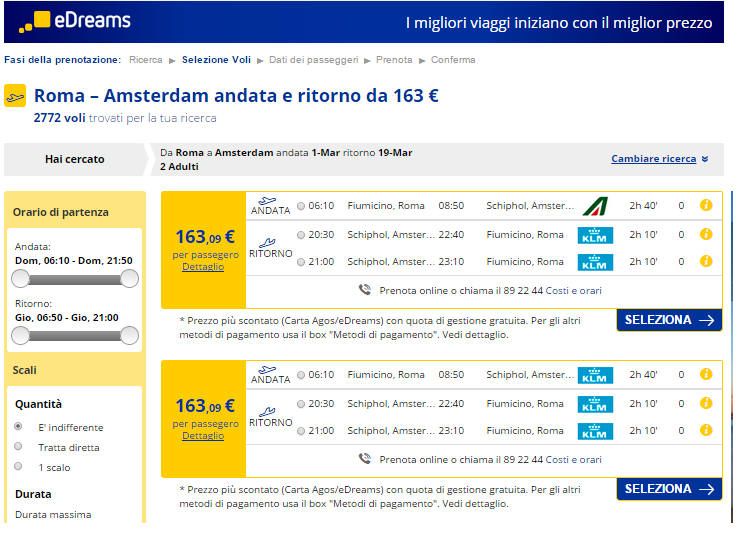Click Costi e orari link in second result
The width and height of the screenshot is (748, 544).
573,460
